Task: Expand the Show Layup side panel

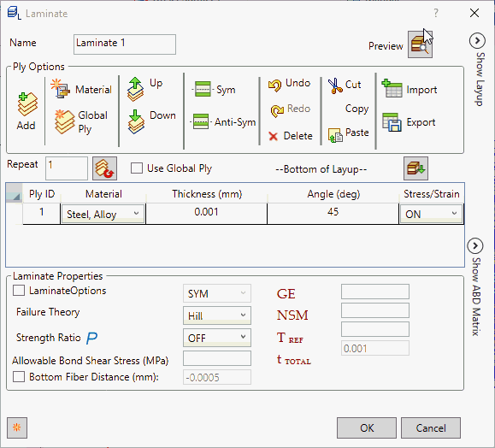Action: 477,41
